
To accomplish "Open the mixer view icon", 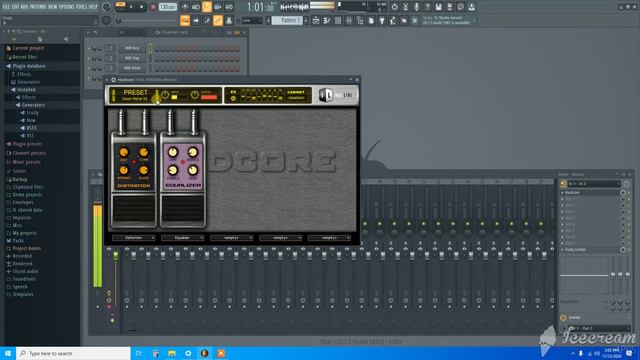I will (x=349, y=20).
